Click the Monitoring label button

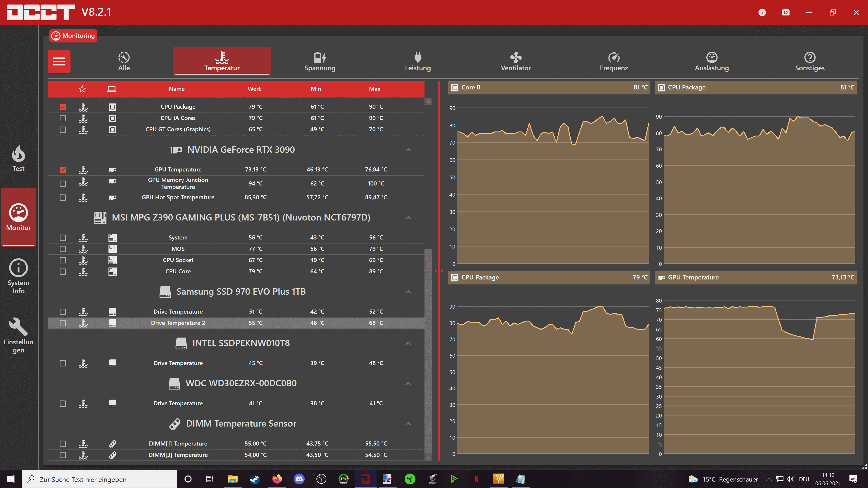tap(73, 36)
